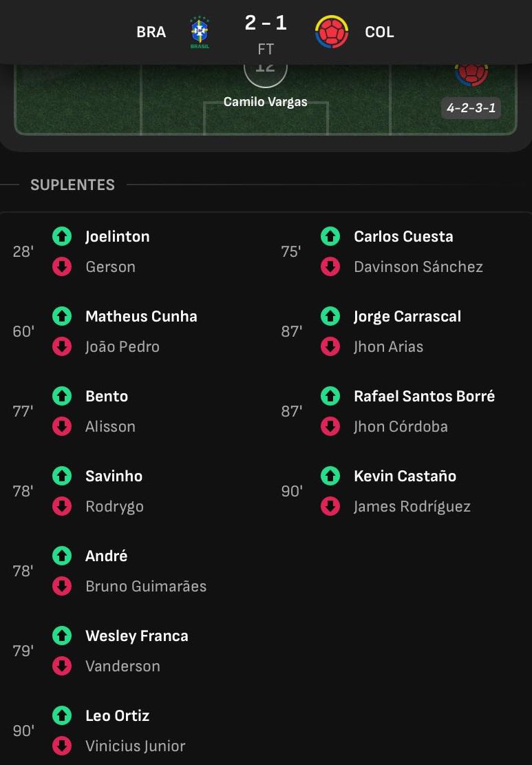Switch to the COL team tab
532x765 pixels.
coord(379,32)
